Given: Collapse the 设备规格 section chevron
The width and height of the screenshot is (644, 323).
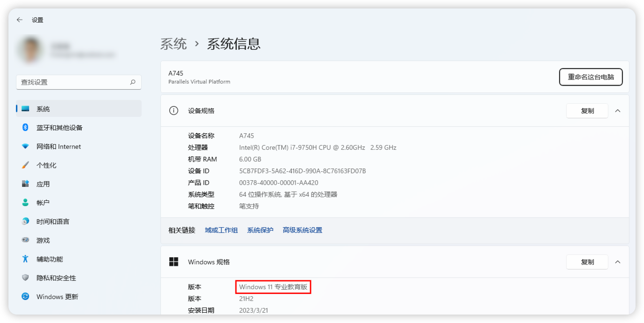Looking at the screenshot, I should point(618,111).
